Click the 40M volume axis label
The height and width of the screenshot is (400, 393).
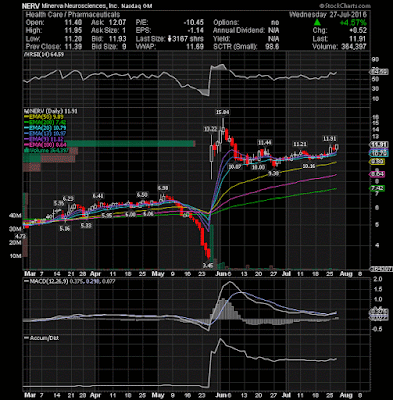(15, 216)
